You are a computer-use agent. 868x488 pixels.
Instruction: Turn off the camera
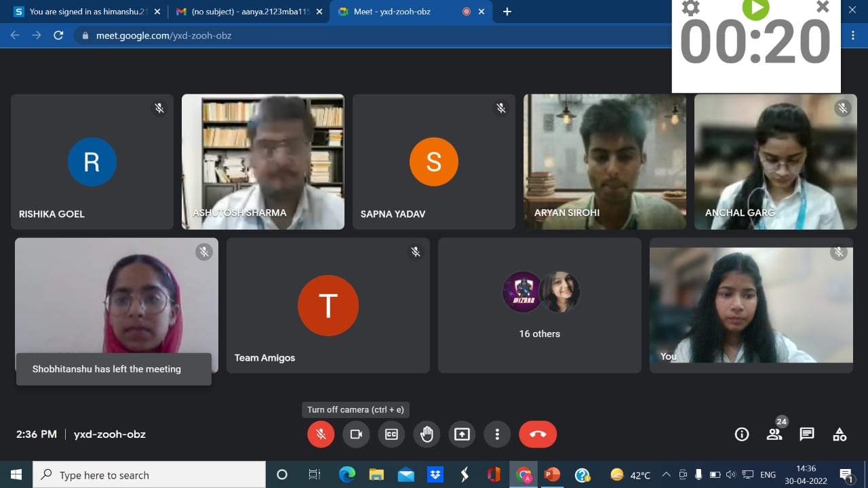[356, 434]
